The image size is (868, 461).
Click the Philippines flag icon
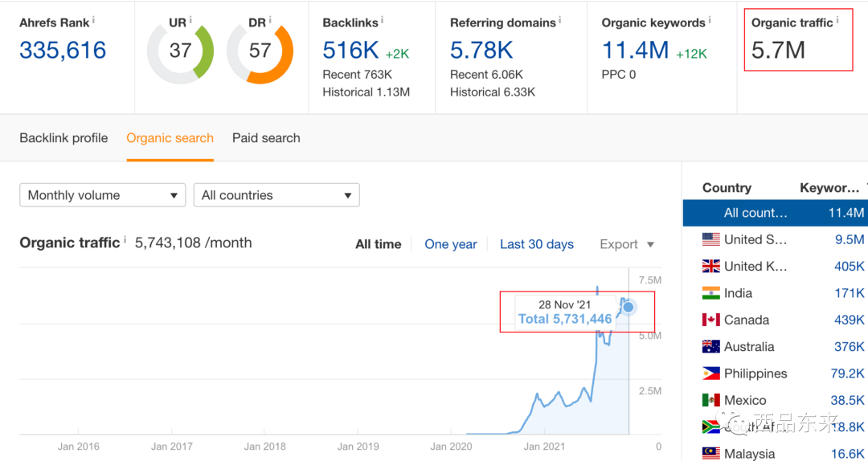coord(710,373)
